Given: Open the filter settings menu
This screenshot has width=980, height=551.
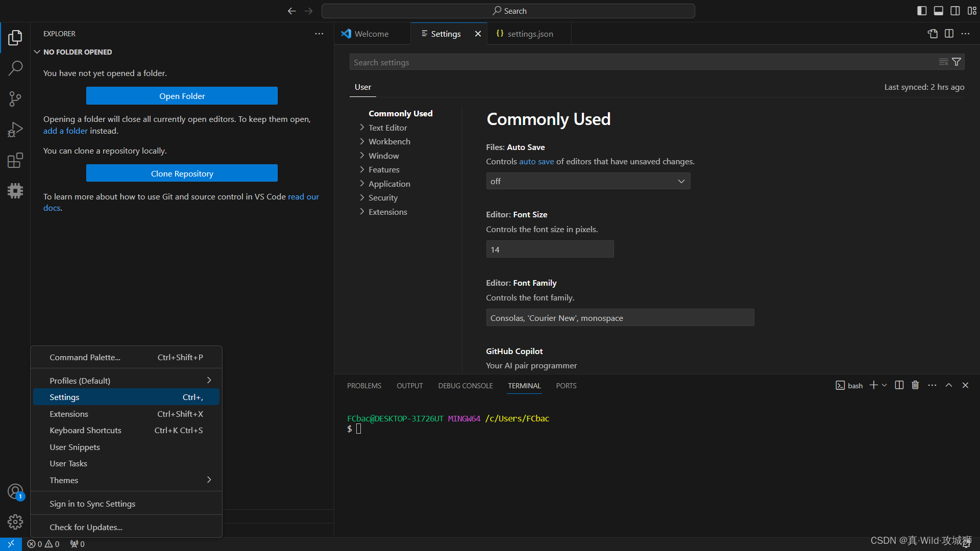Looking at the screenshot, I should coord(957,62).
